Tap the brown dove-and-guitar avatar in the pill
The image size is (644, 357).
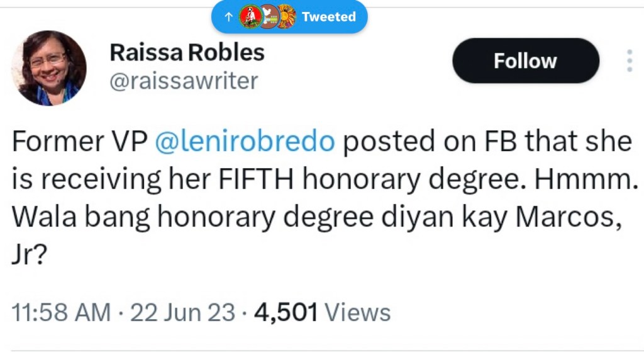pyautogui.click(x=269, y=17)
